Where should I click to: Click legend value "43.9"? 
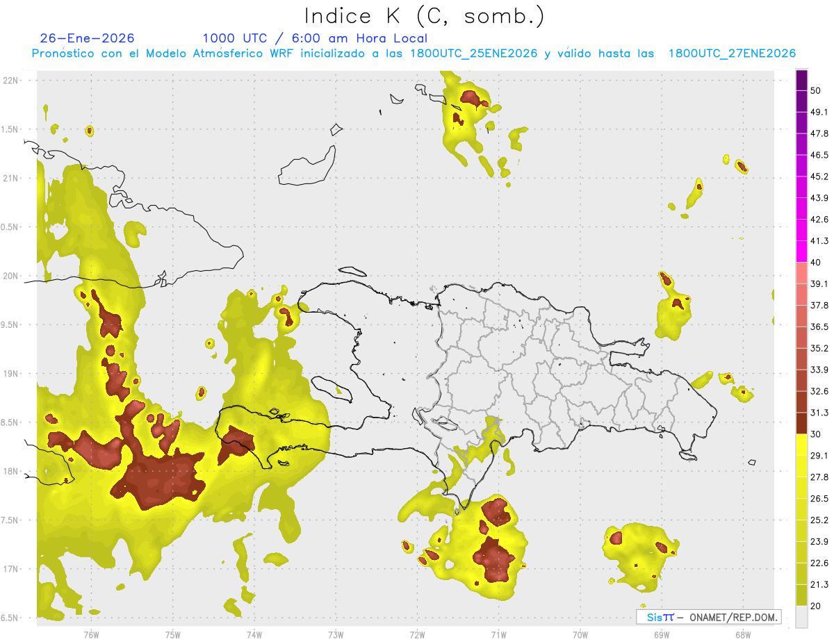tap(820, 198)
